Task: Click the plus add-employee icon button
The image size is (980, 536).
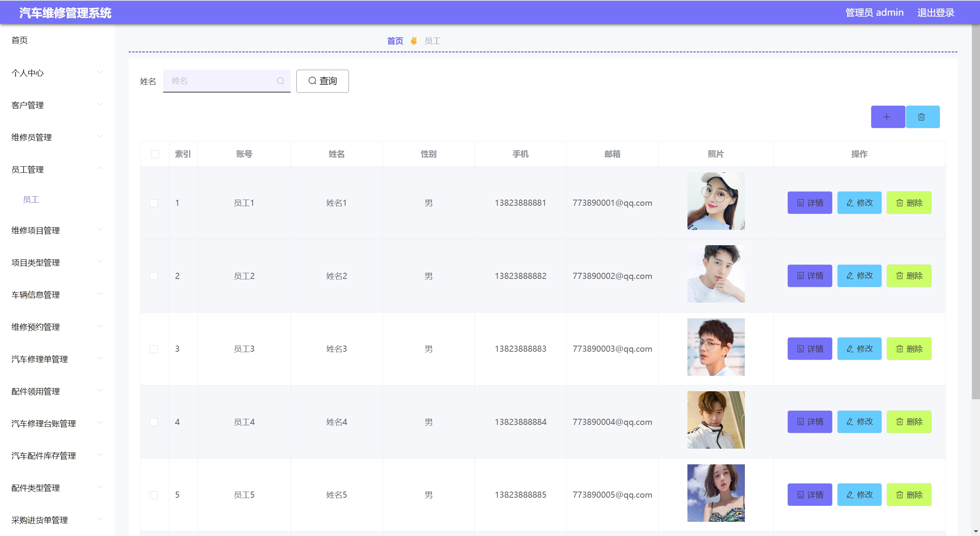Action: click(887, 117)
